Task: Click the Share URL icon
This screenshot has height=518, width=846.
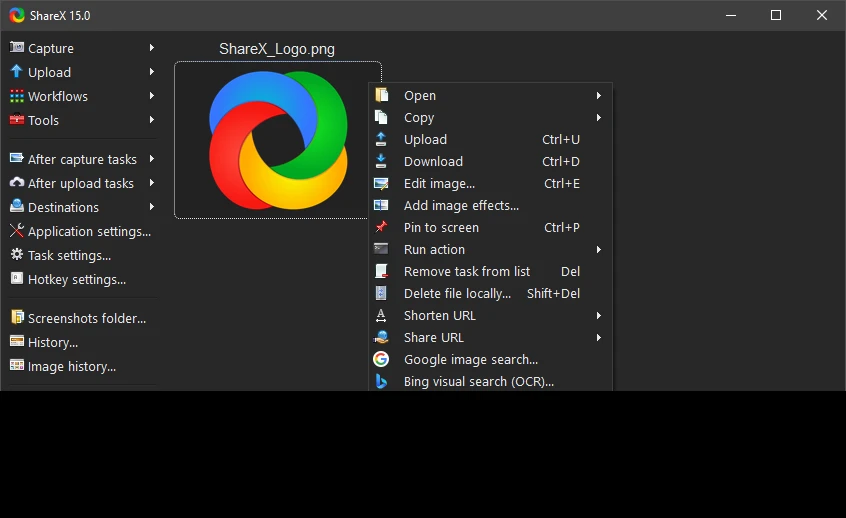Action: pos(381,337)
